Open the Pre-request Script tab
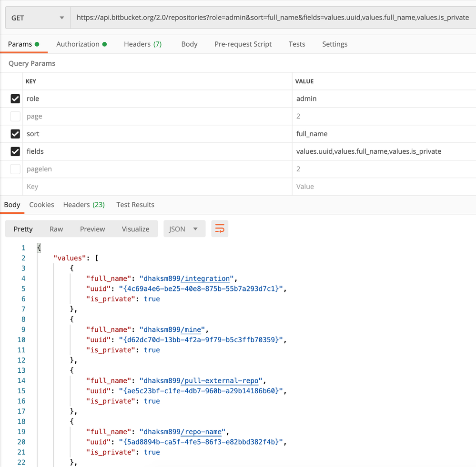This screenshot has width=476, height=467. coord(243,44)
